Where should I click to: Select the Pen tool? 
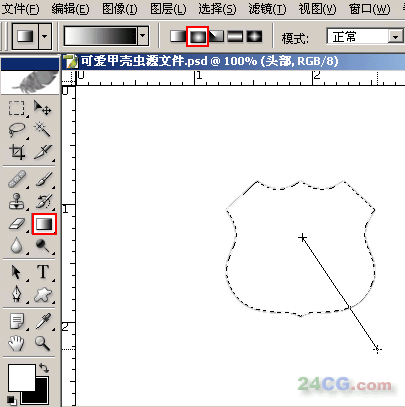click(17, 295)
